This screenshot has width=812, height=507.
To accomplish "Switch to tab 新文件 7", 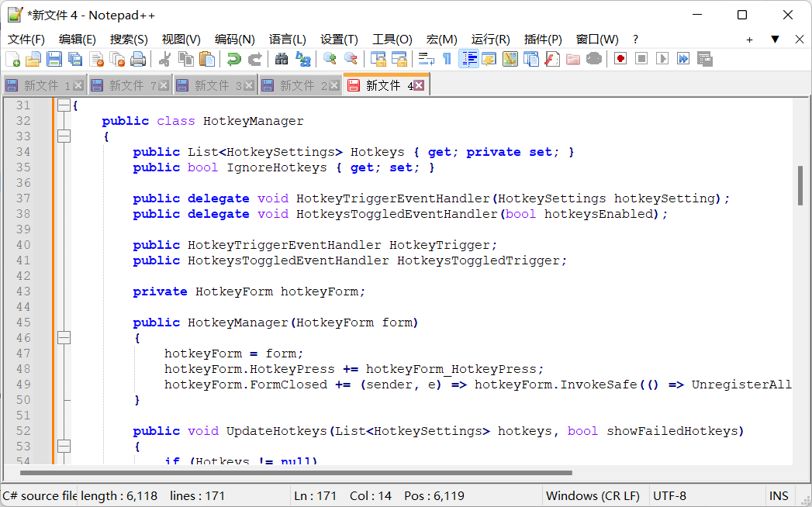I will (x=130, y=85).
